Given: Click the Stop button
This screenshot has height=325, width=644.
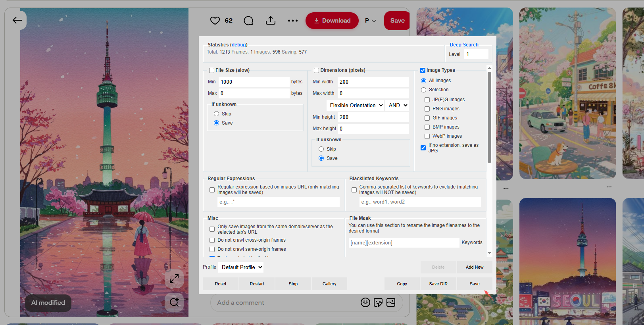Looking at the screenshot, I should point(293,284).
